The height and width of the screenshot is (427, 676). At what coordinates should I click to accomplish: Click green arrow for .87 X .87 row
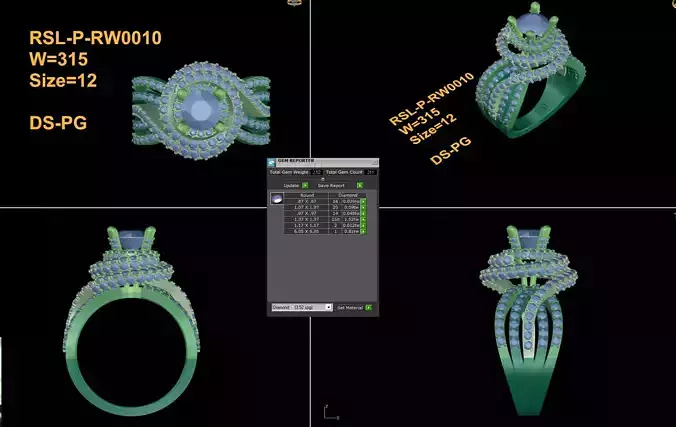click(363, 201)
